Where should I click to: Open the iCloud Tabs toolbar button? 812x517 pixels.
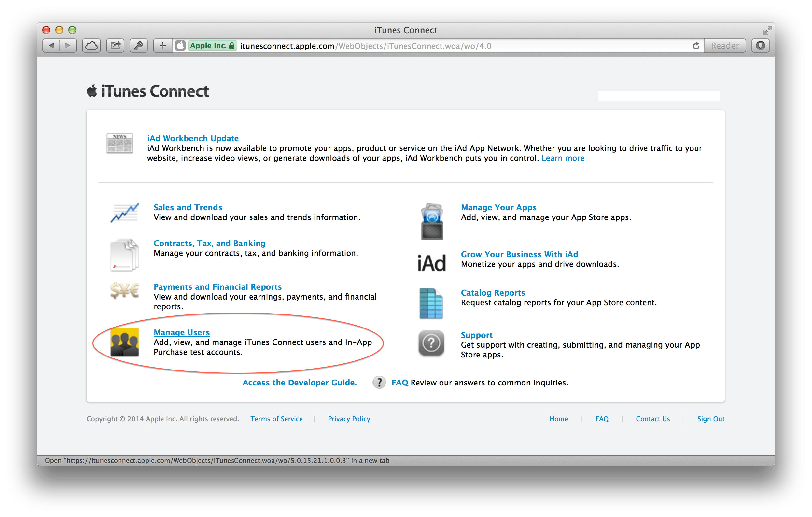91,46
